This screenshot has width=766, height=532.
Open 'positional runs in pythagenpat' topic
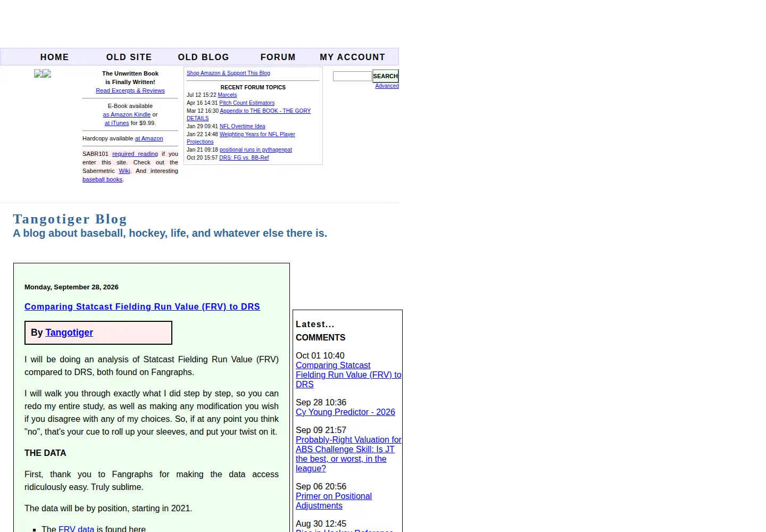tap(255, 150)
